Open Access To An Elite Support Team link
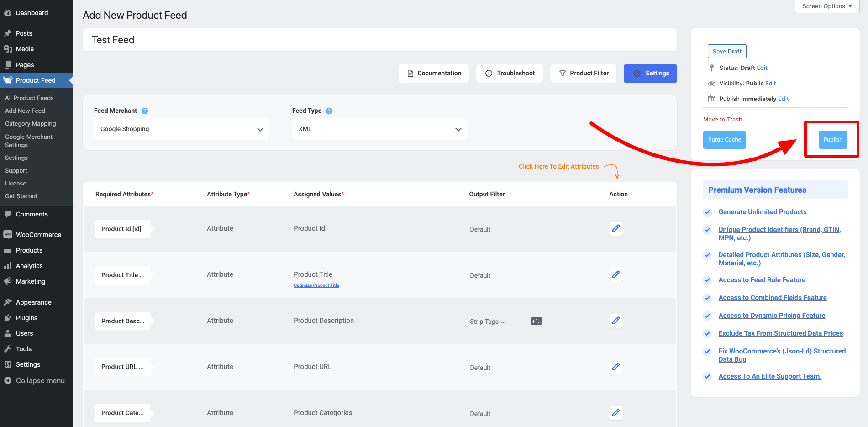868x427 pixels. click(x=770, y=376)
